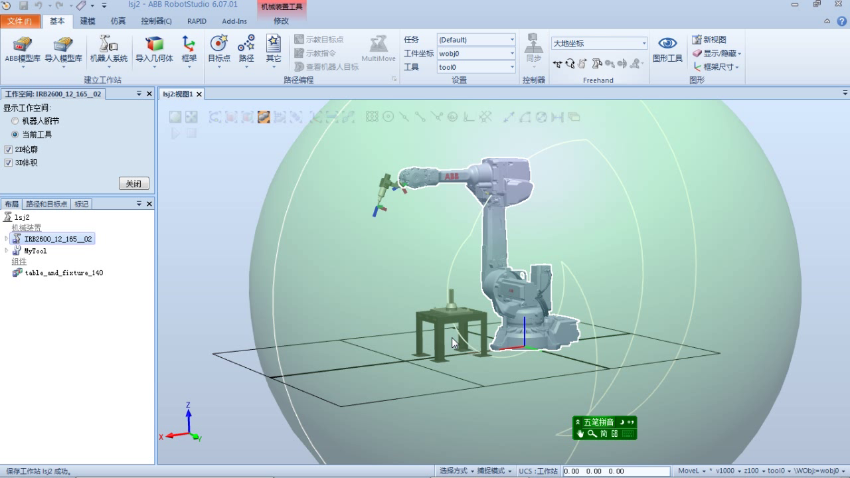Click 示教指令 teach instruction
This screenshot has height=478, width=850.
pos(315,53)
